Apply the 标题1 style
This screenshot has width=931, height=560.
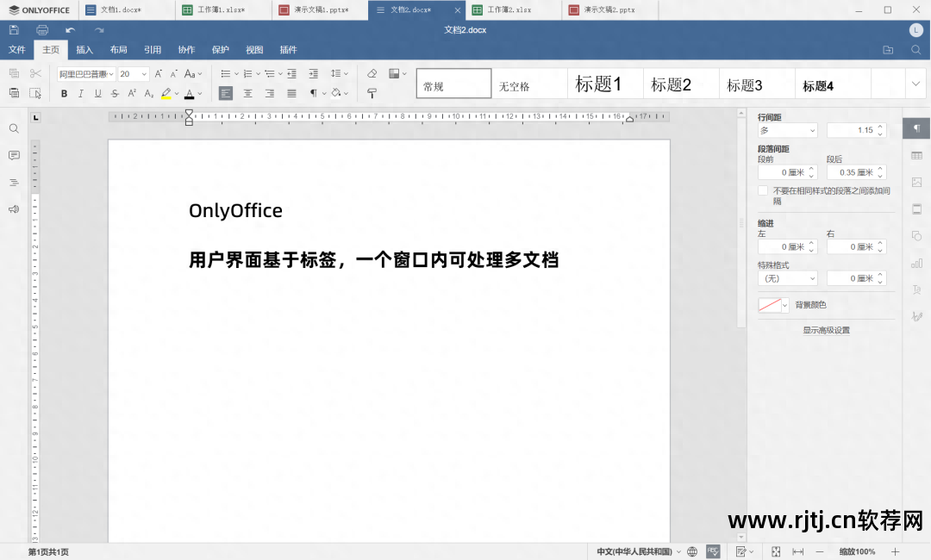click(x=603, y=84)
